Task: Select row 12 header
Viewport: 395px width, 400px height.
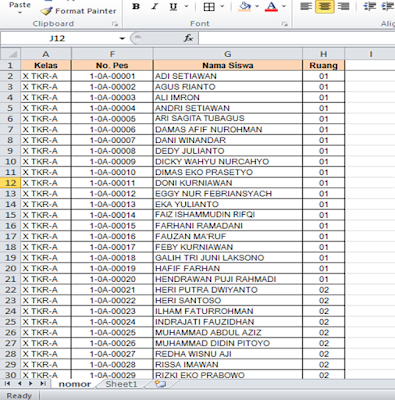Action: [10, 183]
